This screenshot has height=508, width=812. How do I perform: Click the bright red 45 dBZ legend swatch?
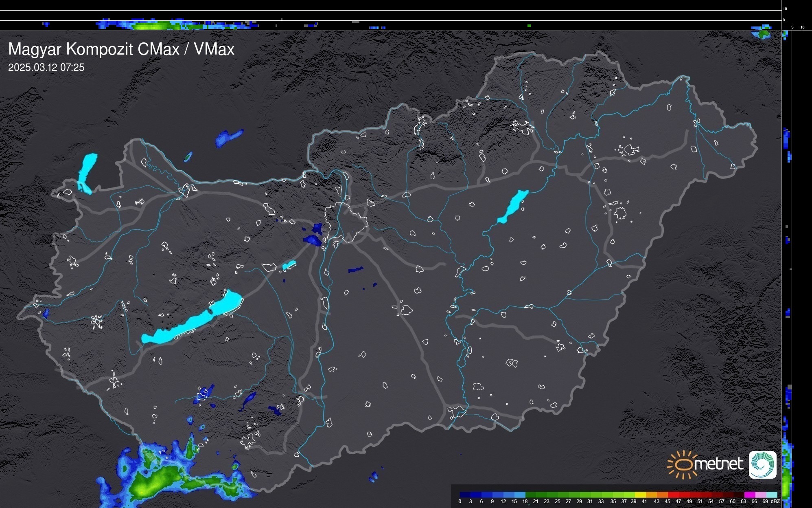[673, 495]
